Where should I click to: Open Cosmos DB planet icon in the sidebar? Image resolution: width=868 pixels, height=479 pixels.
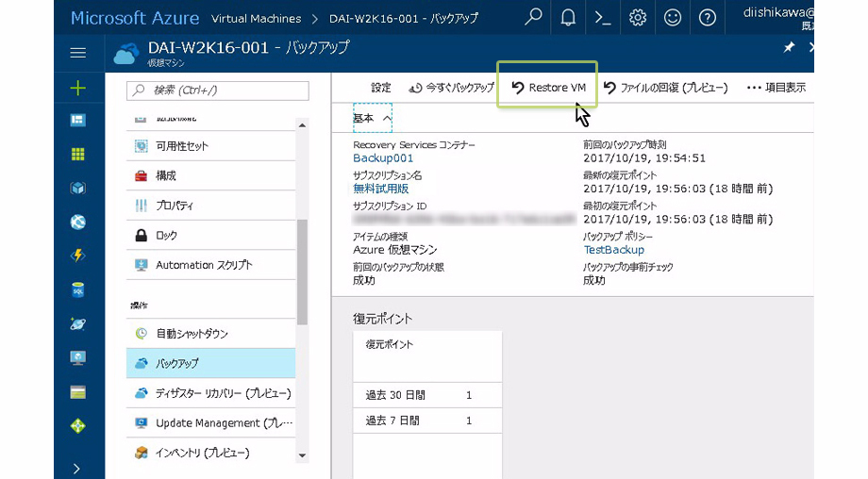click(78, 324)
